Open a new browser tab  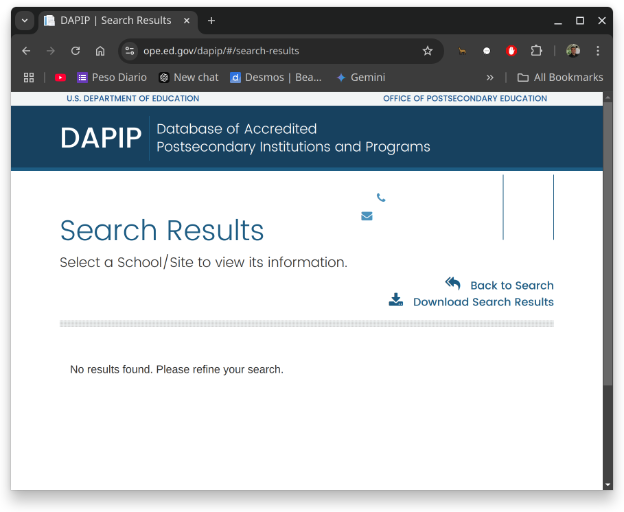pos(211,21)
